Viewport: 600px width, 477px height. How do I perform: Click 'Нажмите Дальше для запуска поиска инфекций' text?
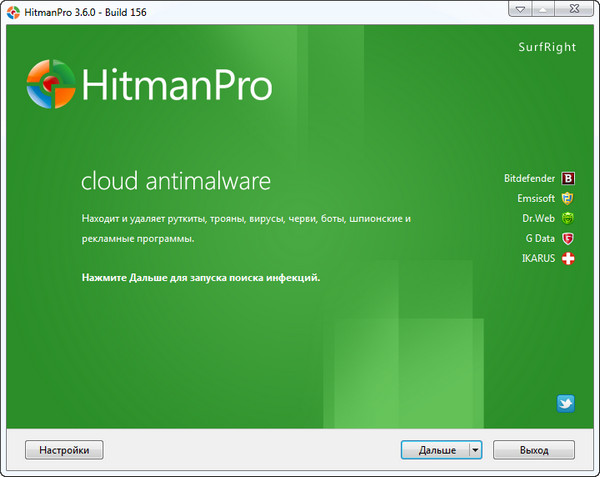201,278
